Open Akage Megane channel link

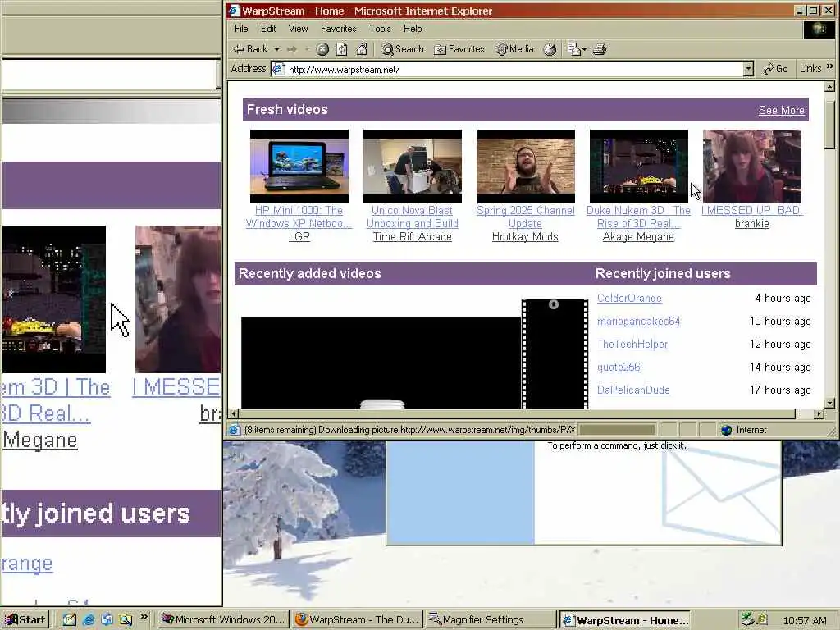click(638, 237)
